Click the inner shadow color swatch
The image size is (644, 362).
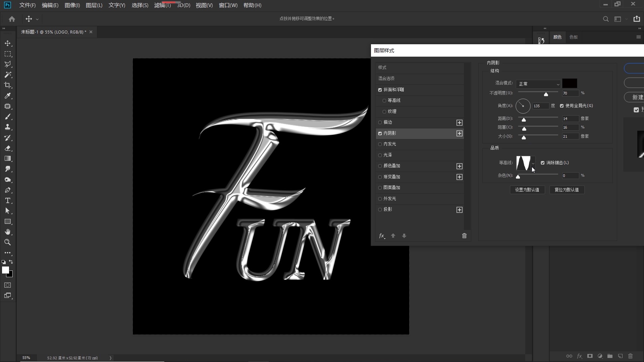click(570, 83)
